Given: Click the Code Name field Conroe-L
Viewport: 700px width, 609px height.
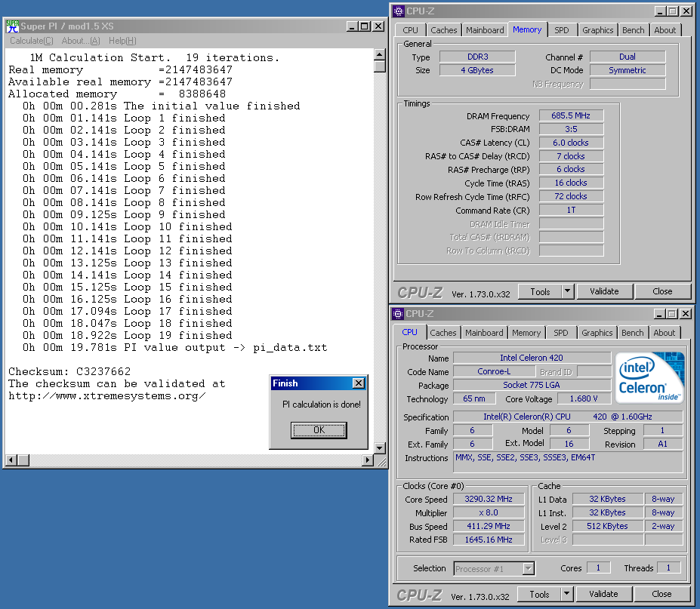Looking at the screenshot, I should pyautogui.click(x=494, y=371).
